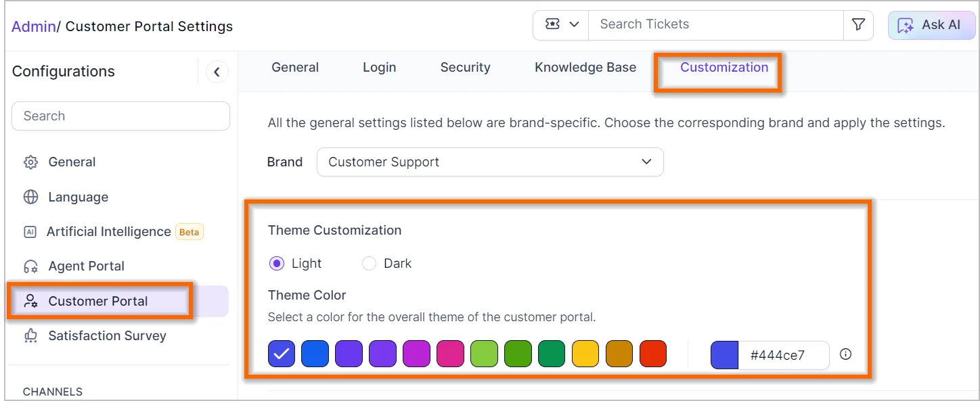Click the Agent Portal headset icon
The image size is (980, 401).
[x=30, y=266]
